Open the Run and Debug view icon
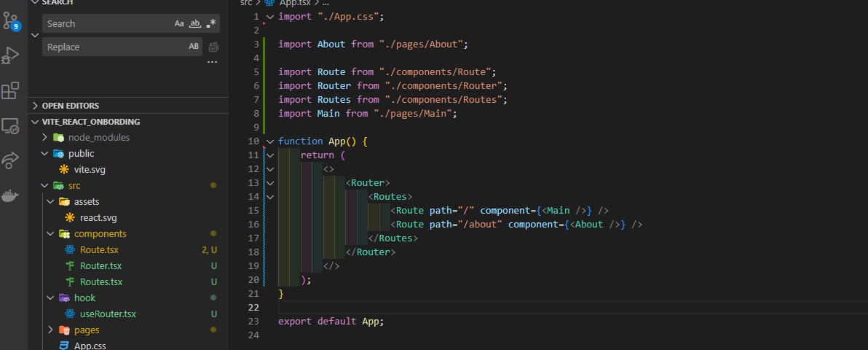The height and width of the screenshot is (350, 868). pyautogui.click(x=11, y=55)
